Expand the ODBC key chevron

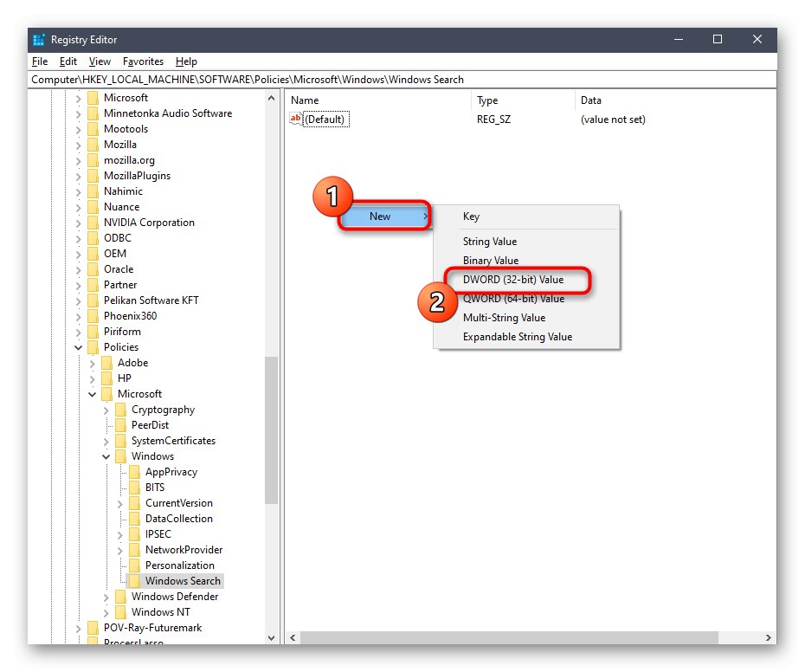pos(78,238)
